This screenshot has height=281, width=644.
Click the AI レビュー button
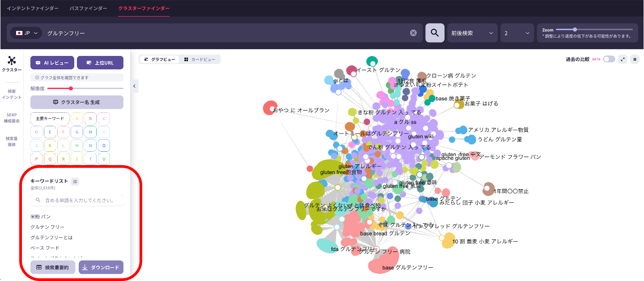pos(52,63)
